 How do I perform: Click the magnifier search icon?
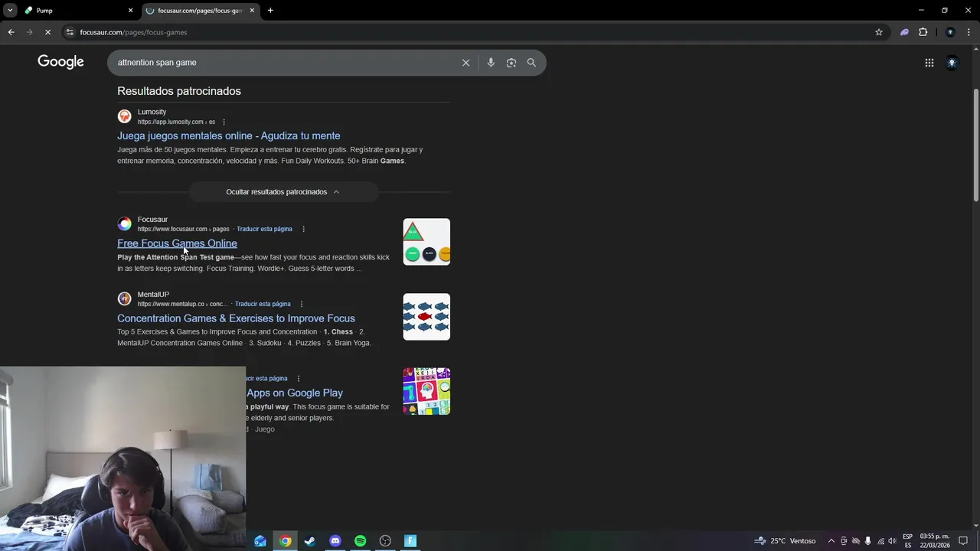pos(531,63)
